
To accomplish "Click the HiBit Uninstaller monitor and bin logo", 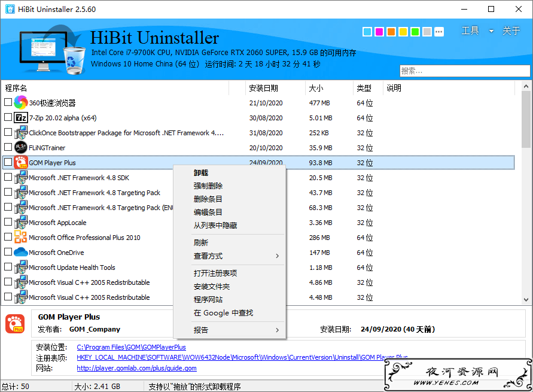I will pyautogui.click(x=52, y=50).
